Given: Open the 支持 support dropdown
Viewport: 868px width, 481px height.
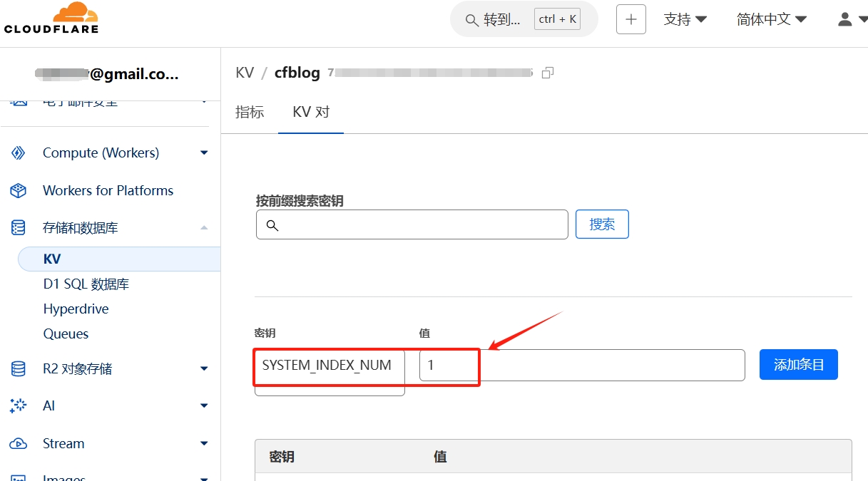Looking at the screenshot, I should 685,19.
